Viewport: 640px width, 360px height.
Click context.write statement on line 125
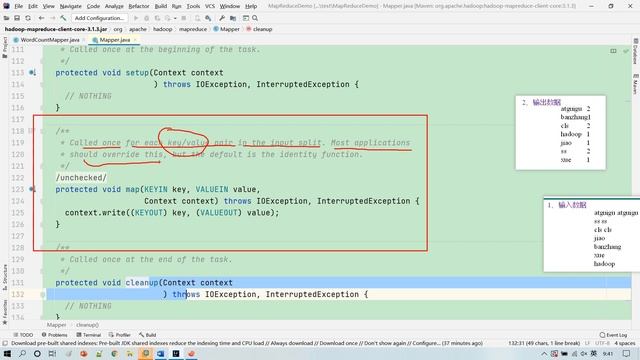(x=172, y=213)
